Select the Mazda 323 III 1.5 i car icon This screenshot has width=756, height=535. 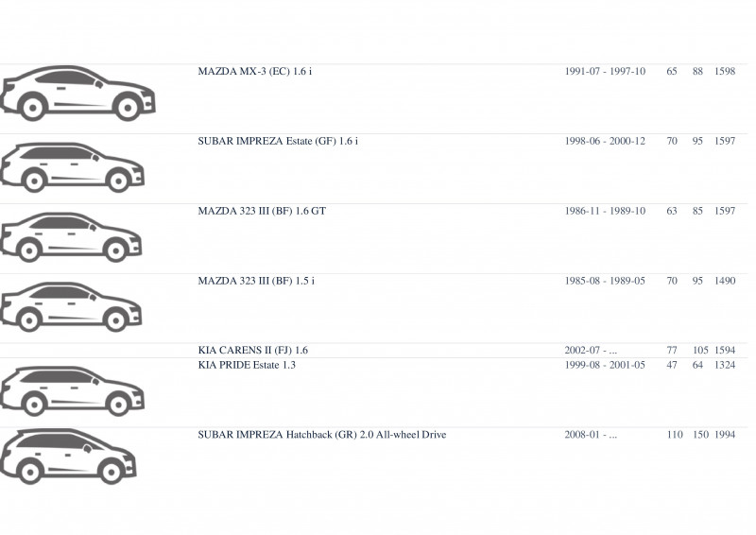click(71, 307)
